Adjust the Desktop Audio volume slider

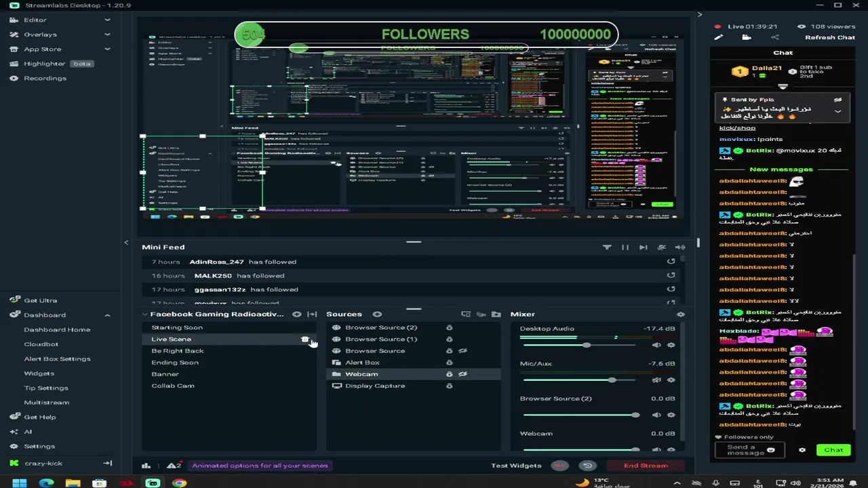[x=579, y=345]
